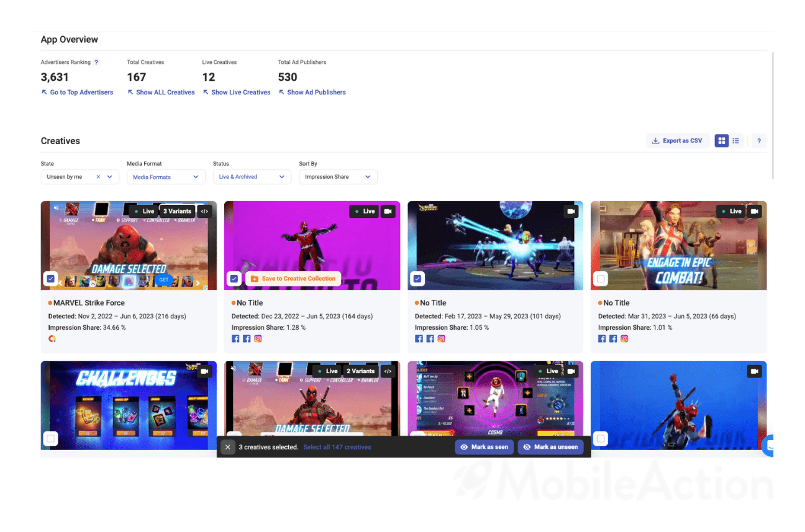Click video camera icon on Magneto creative
Image resolution: width=805 pixels, height=532 pixels.
(388, 211)
